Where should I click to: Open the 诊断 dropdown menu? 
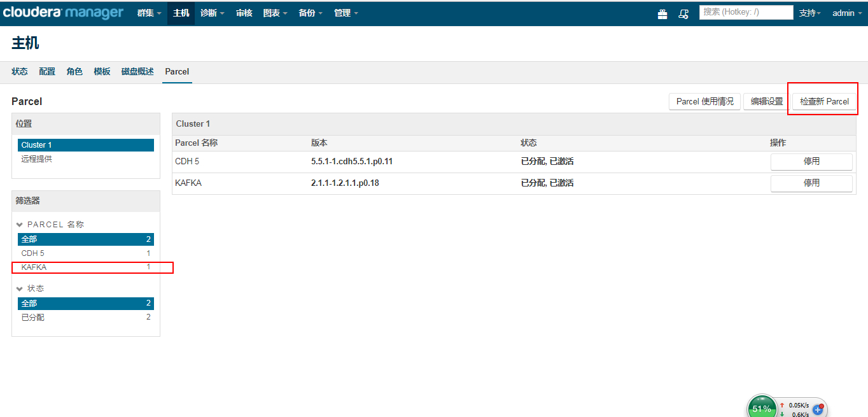(x=212, y=13)
